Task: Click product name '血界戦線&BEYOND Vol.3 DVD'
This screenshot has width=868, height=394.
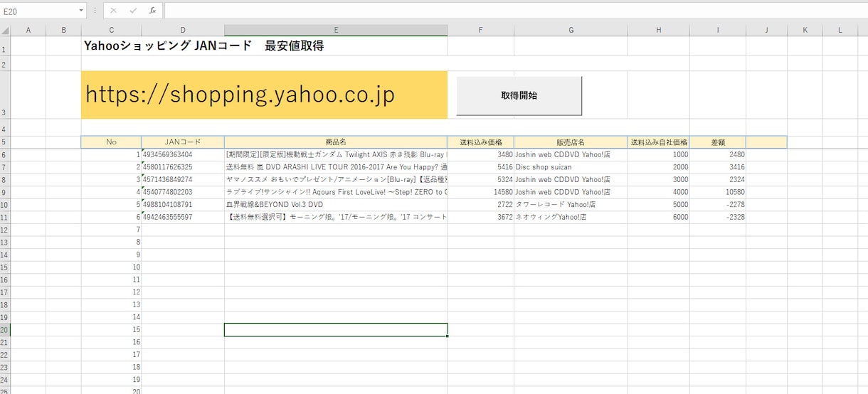Action: [336, 204]
